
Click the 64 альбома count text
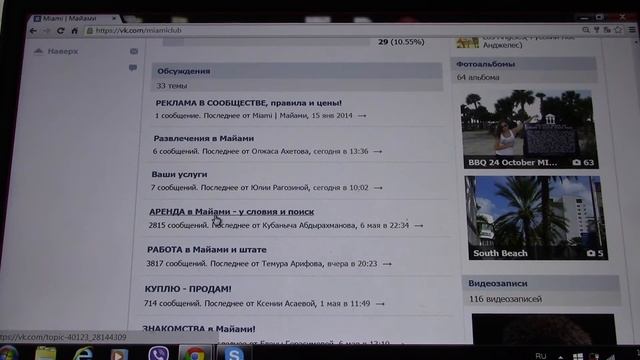point(478,77)
